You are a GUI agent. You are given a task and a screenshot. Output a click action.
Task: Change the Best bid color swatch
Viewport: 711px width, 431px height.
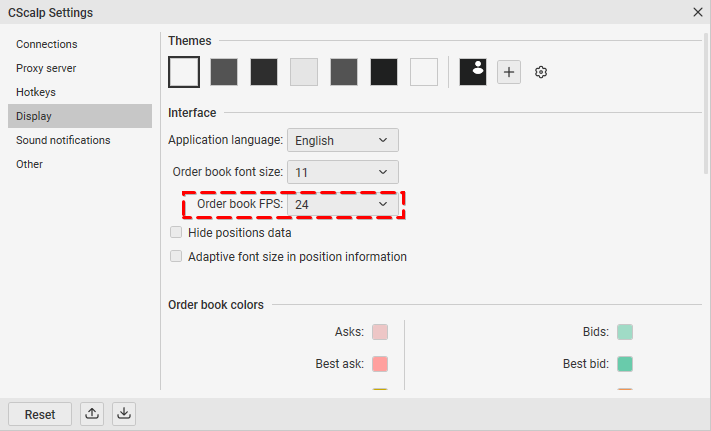point(625,364)
